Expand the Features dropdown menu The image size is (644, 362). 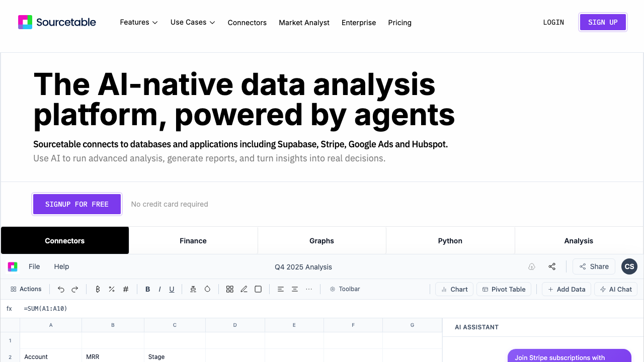click(x=139, y=23)
